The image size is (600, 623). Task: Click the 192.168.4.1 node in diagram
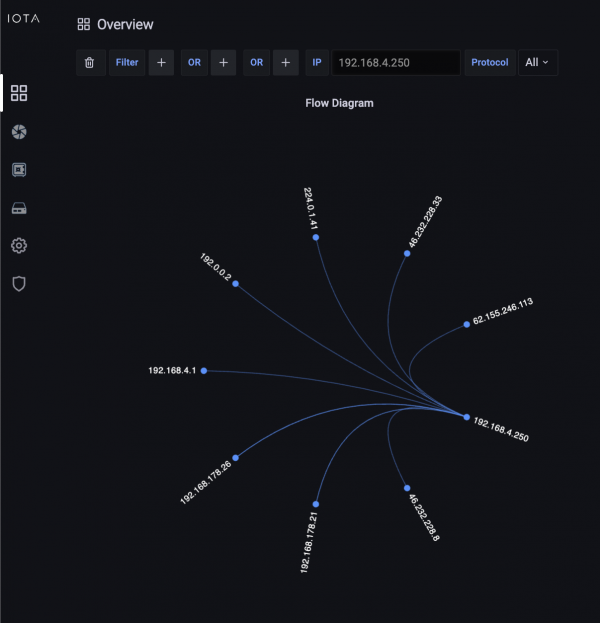tap(204, 370)
